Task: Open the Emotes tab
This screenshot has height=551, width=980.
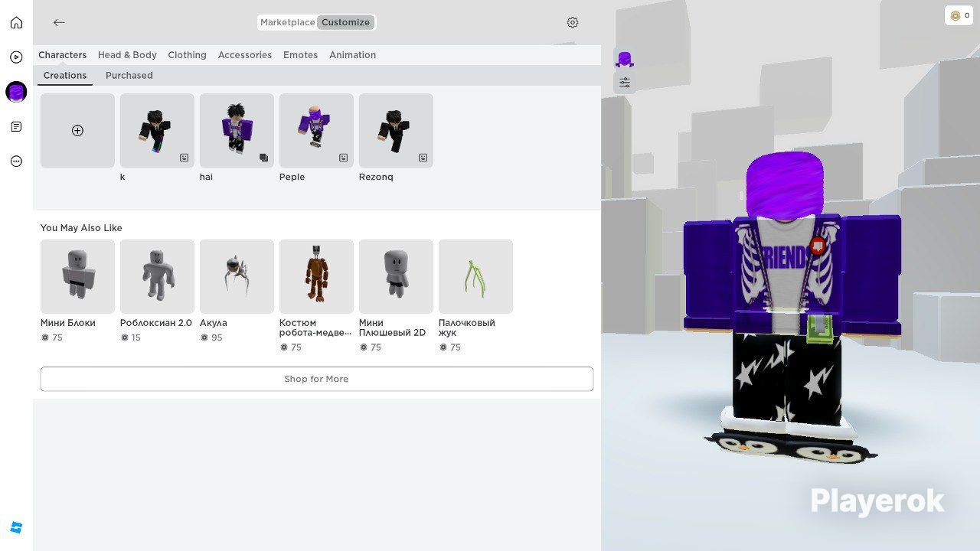Action: coord(300,55)
